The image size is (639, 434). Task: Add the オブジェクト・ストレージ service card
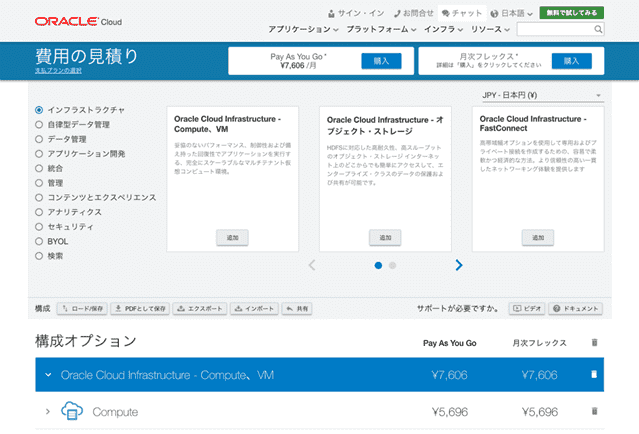385,238
